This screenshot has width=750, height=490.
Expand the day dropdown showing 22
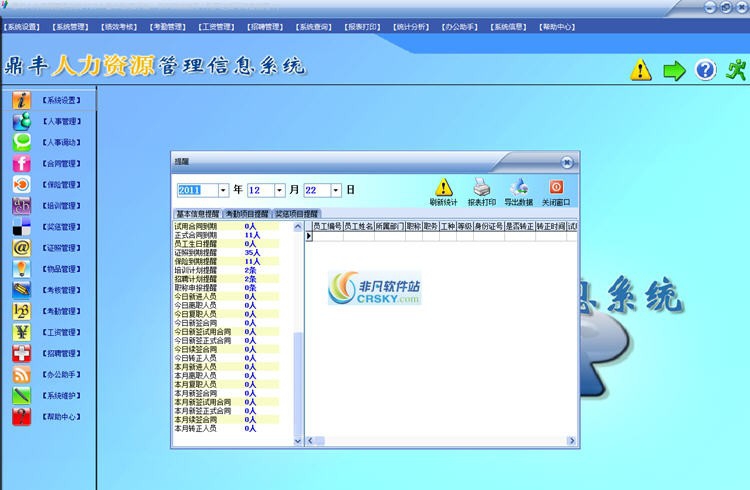click(x=336, y=190)
